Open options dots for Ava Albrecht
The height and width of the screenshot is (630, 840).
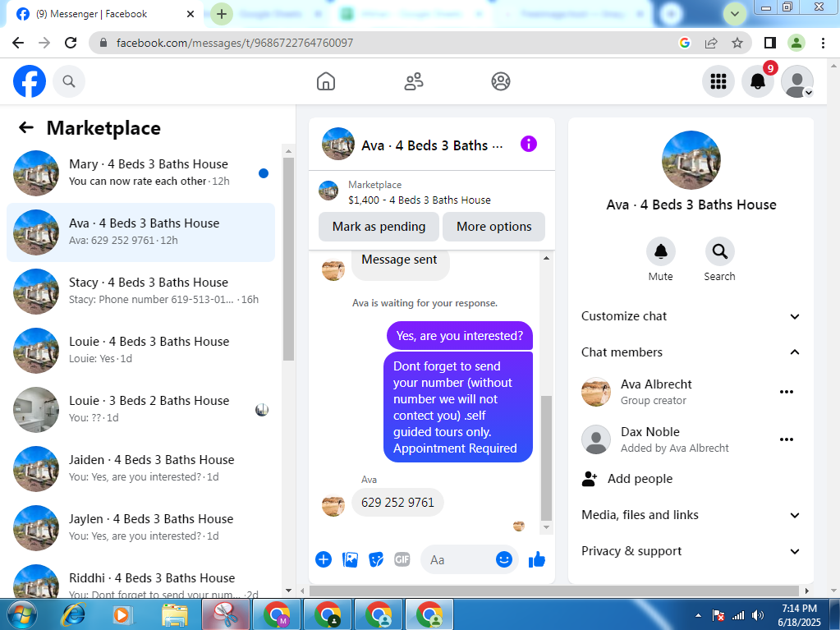click(787, 392)
